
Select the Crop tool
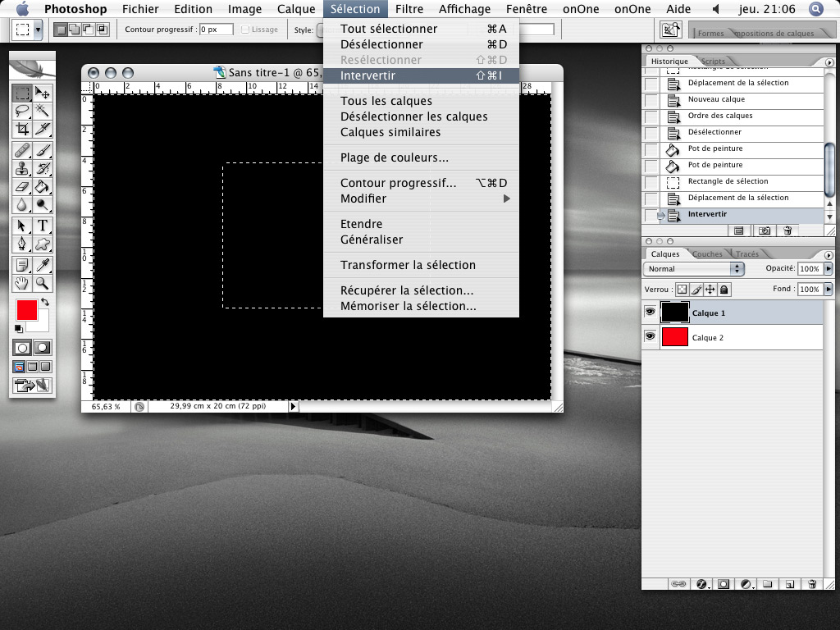tap(22, 129)
